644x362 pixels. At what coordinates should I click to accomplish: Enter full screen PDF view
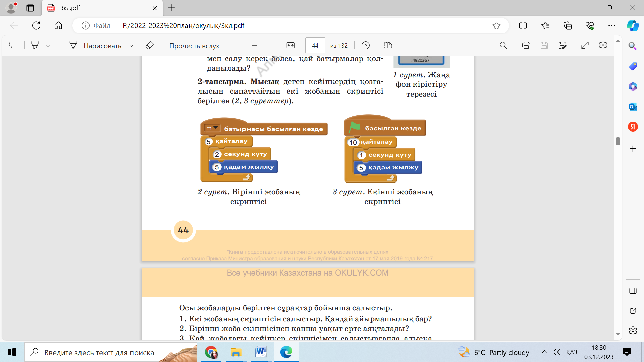coord(585,45)
